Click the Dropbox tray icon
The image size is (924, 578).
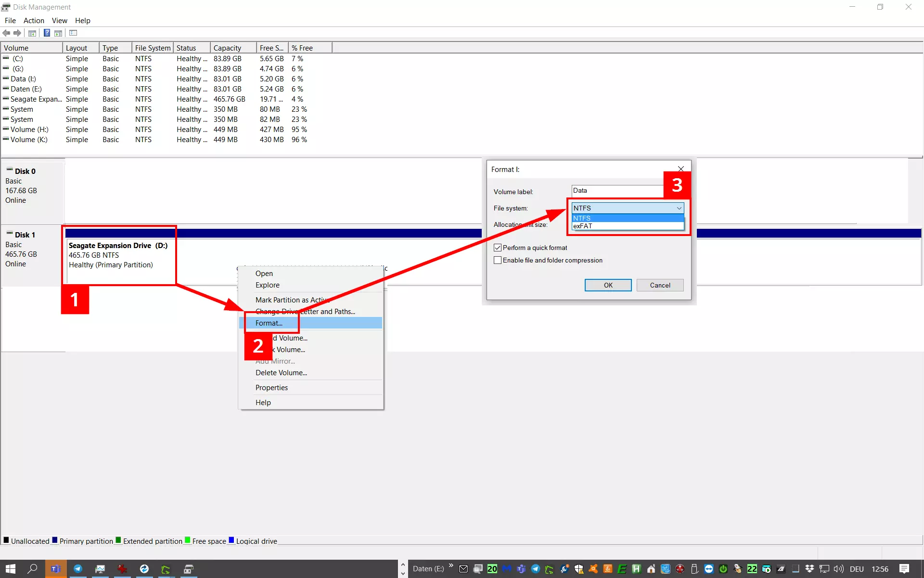click(809, 569)
